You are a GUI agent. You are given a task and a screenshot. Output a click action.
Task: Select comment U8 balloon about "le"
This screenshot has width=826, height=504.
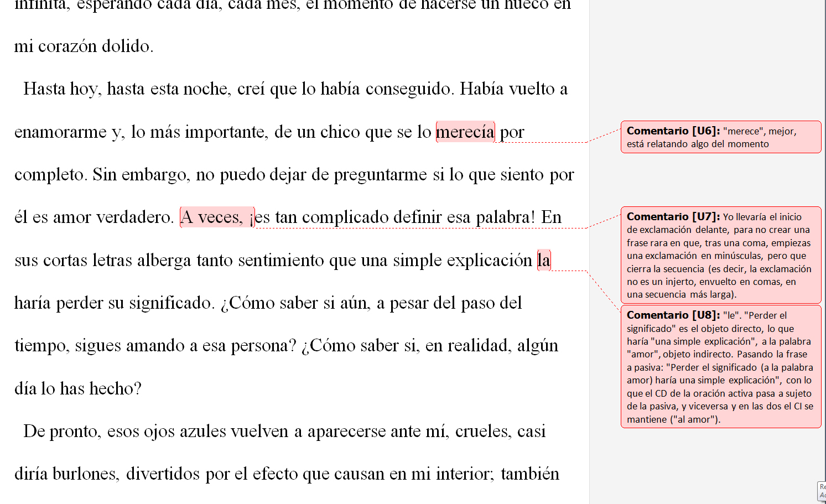721,366
